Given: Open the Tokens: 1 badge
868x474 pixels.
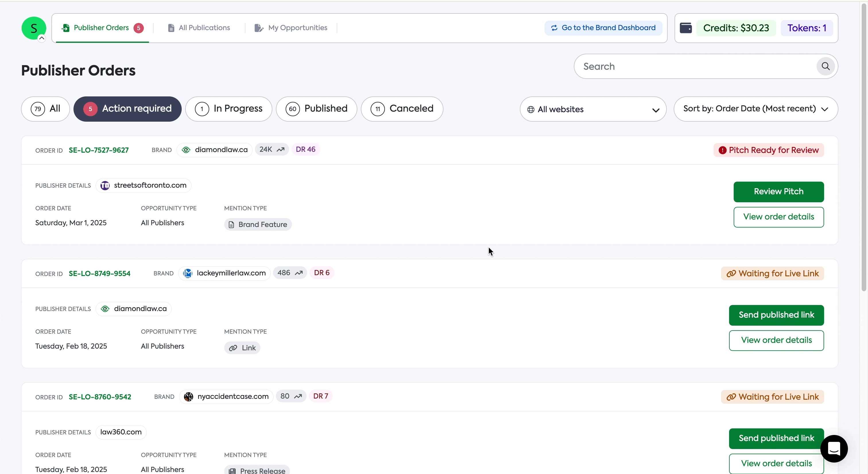Looking at the screenshot, I should tap(807, 28).
